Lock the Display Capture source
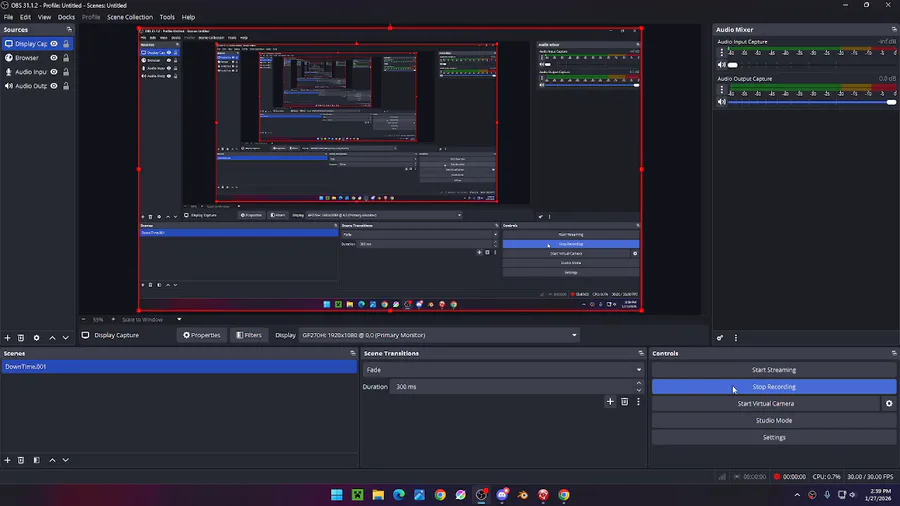900x506 pixels. click(x=66, y=44)
